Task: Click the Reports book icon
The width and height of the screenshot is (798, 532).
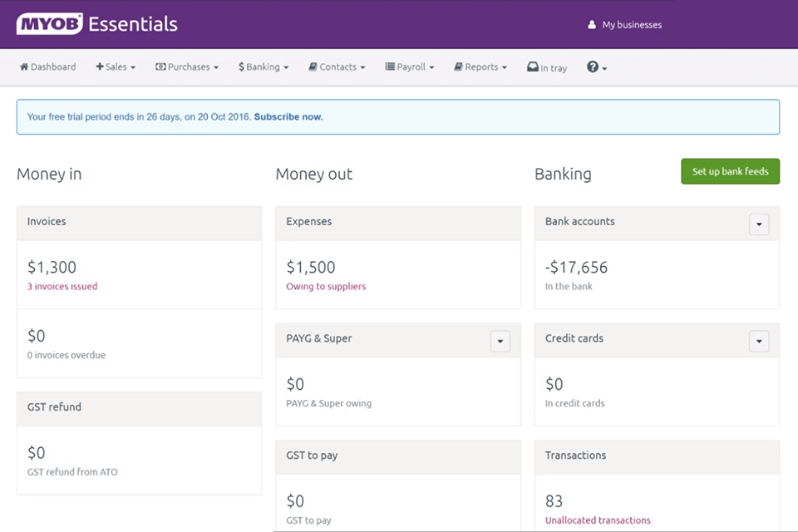Action: (458, 66)
